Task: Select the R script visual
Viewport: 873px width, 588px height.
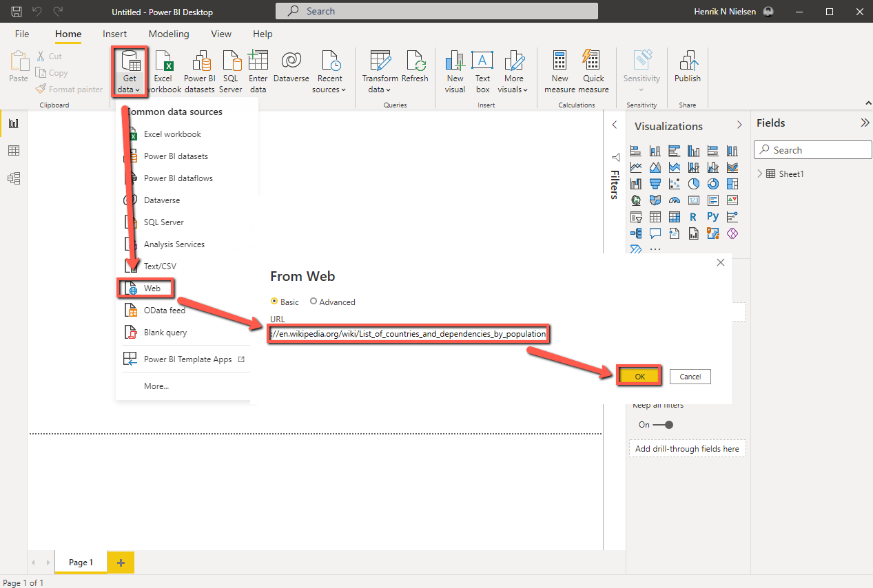Action: tap(694, 217)
